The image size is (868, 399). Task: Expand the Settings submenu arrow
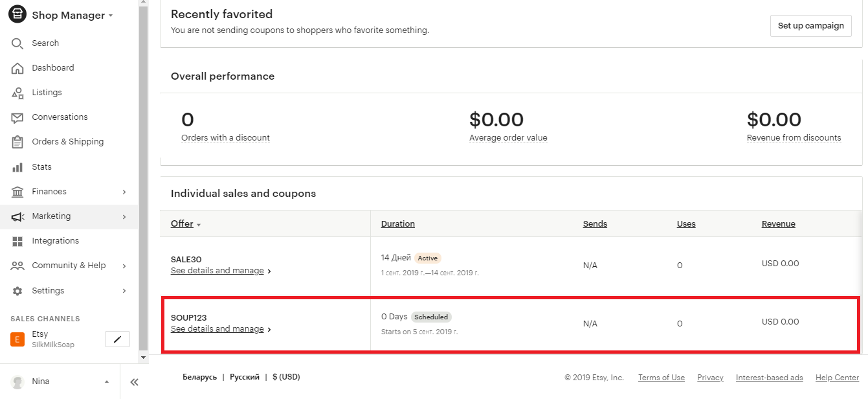[x=124, y=291]
